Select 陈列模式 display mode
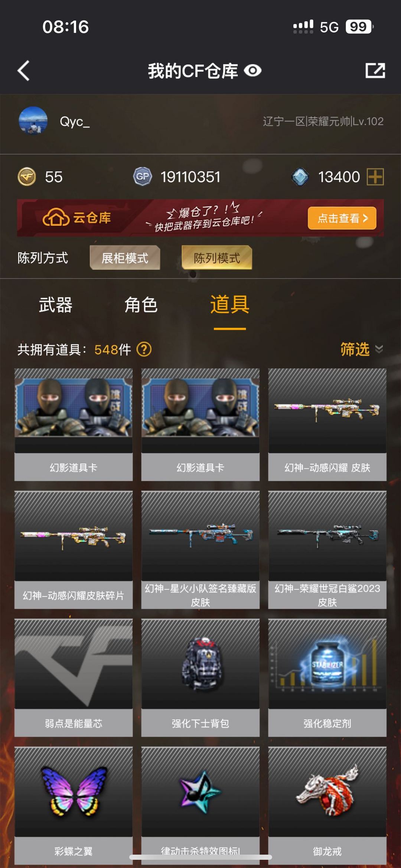The height and width of the screenshot is (868, 401). [x=217, y=258]
